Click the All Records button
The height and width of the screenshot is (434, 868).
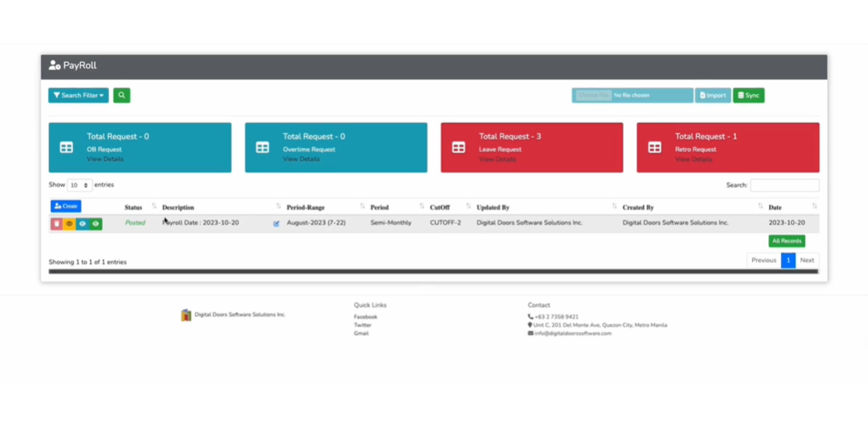point(787,241)
